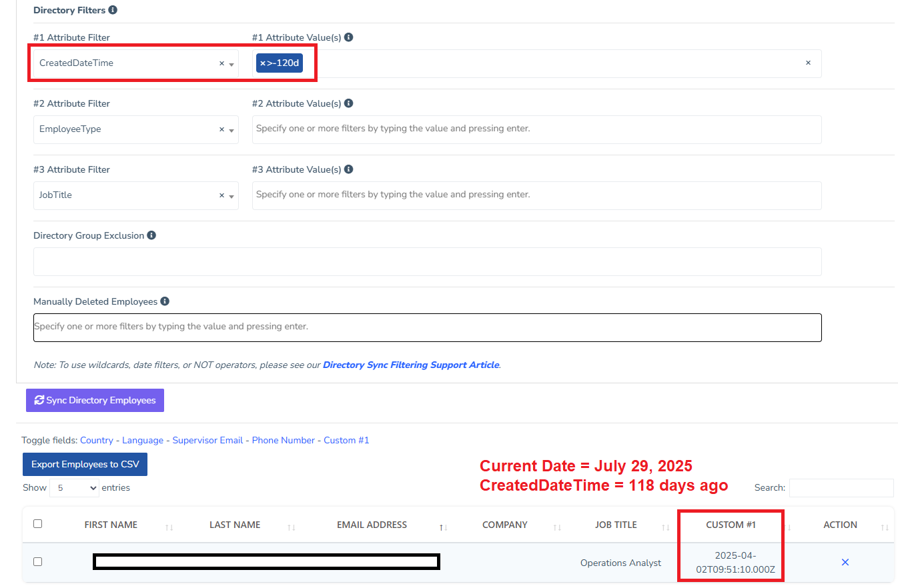The width and height of the screenshot is (898, 588).
Task: Open the CreatedDateTime attribute dropdown
Action: point(231,64)
